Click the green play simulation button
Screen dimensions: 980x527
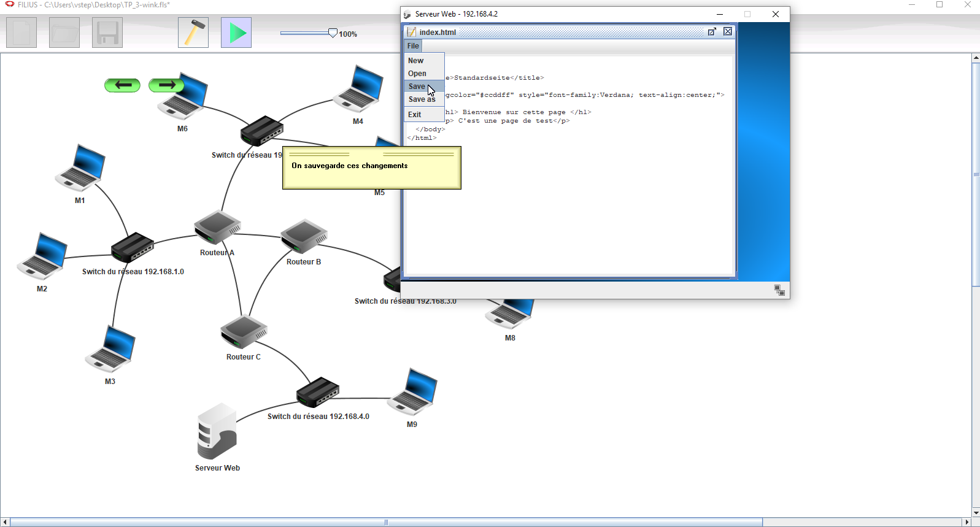(236, 33)
